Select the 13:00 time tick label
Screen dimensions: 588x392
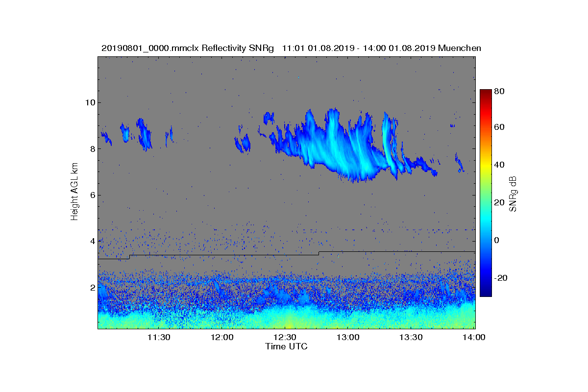tap(348, 337)
